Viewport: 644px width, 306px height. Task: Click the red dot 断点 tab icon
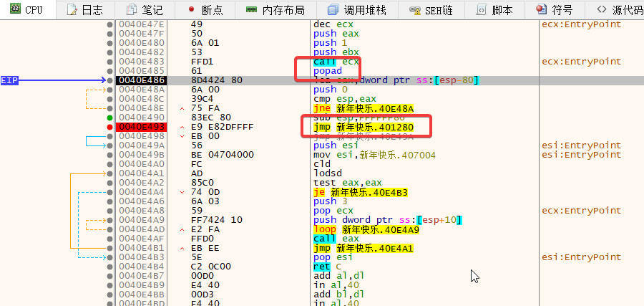pyautogui.click(x=191, y=10)
